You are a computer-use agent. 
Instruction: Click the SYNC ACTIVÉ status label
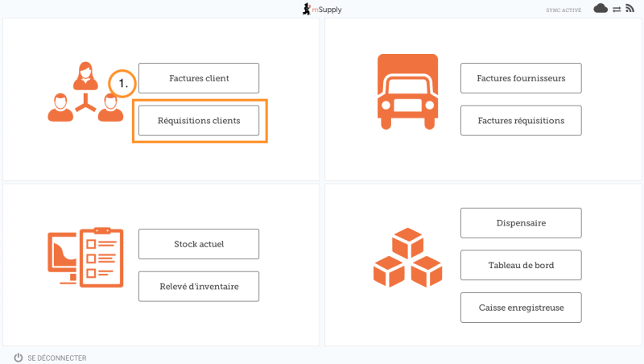pyautogui.click(x=563, y=10)
